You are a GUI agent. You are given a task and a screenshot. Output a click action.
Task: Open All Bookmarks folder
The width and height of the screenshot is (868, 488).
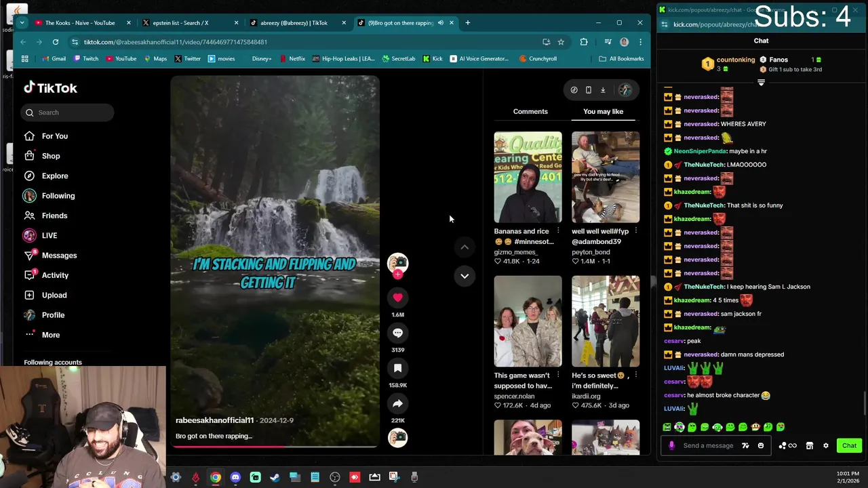pyautogui.click(x=621, y=59)
